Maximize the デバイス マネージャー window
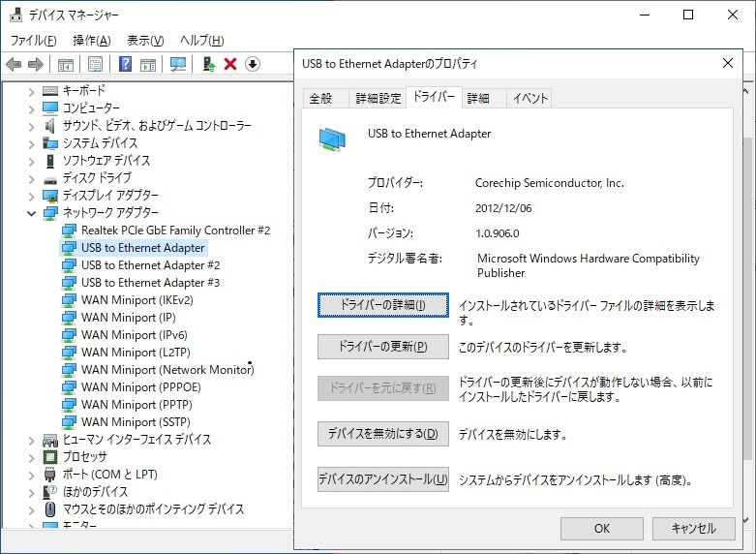Screen dimensions: 756x554 [x=688, y=15]
